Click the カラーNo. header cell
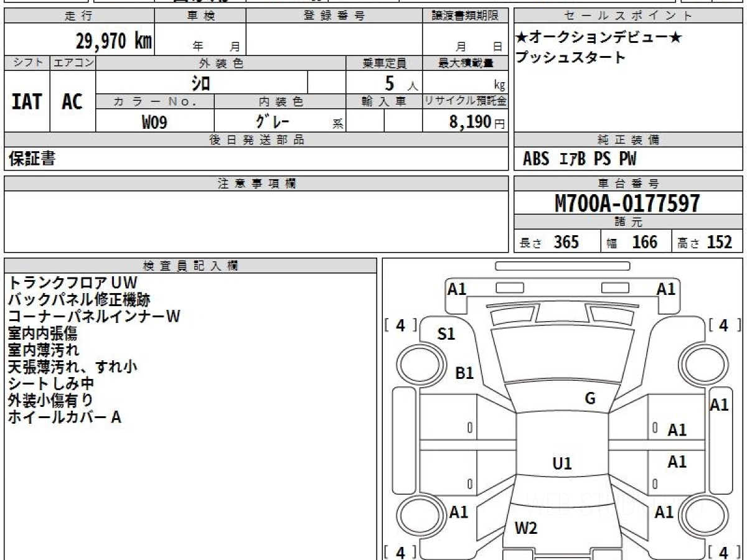The width and height of the screenshot is (747, 560). pyautogui.click(x=155, y=101)
